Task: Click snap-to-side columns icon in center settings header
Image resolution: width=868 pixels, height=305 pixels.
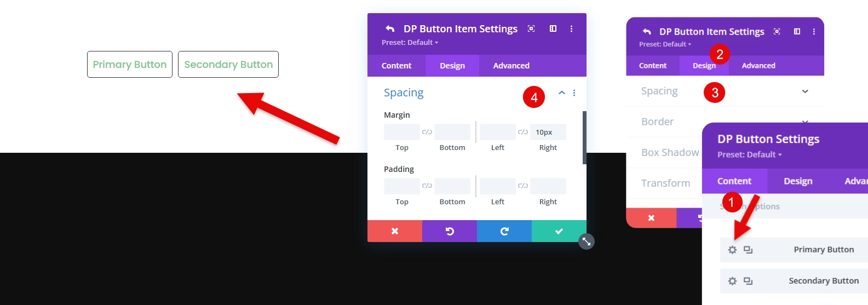Action: click(553, 28)
